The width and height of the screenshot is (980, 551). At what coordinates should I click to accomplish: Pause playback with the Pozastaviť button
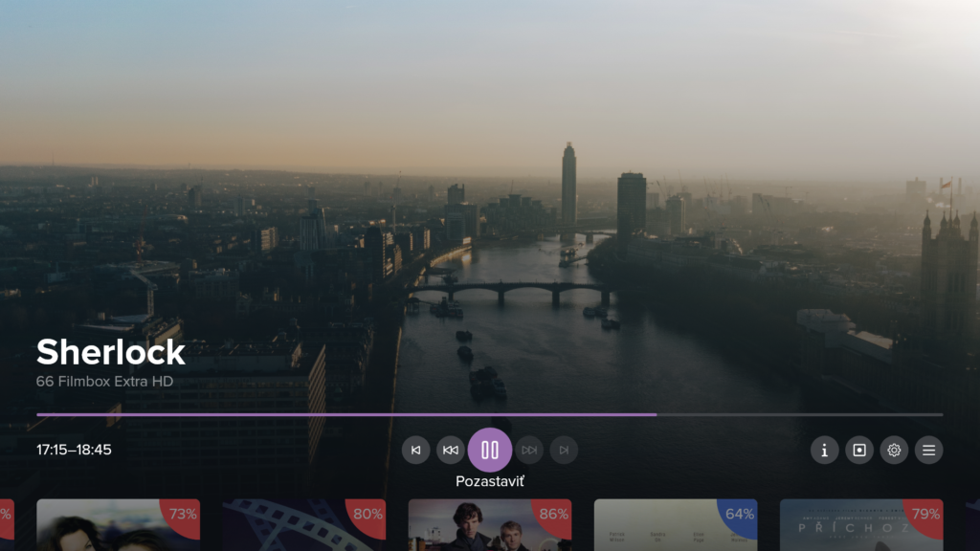click(490, 450)
